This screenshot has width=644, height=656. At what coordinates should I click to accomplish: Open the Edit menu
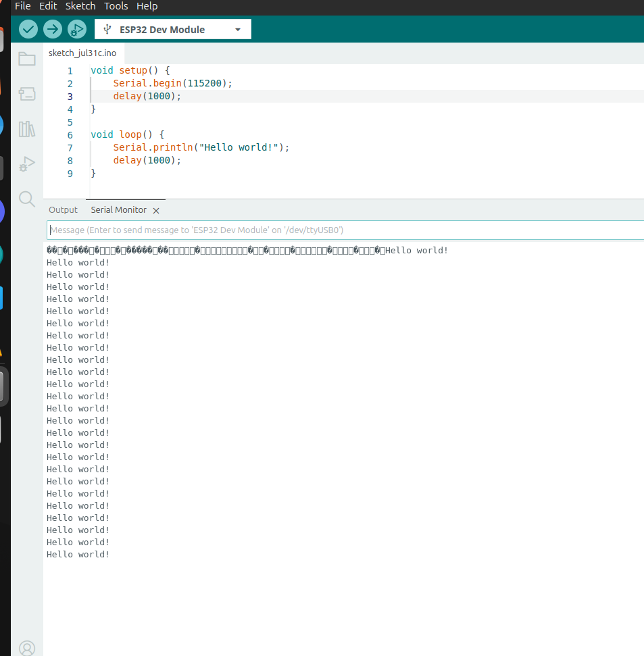tap(48, 6)
